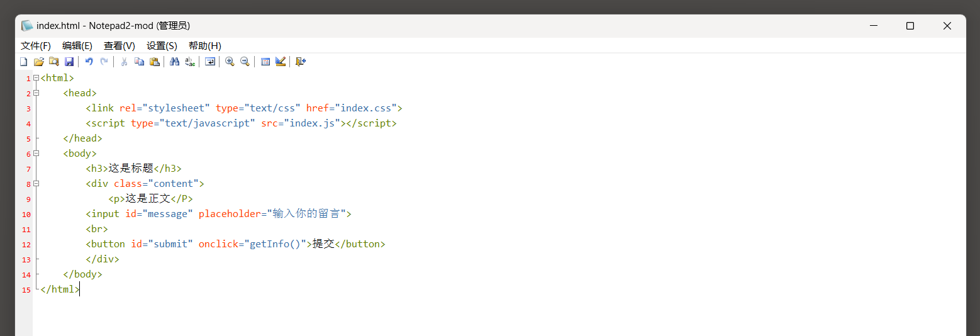The height and width of the screenshot is (336, 980).
Task: Click "getInfo()" in the onclick attribute
Action: (x=276, y=244)
